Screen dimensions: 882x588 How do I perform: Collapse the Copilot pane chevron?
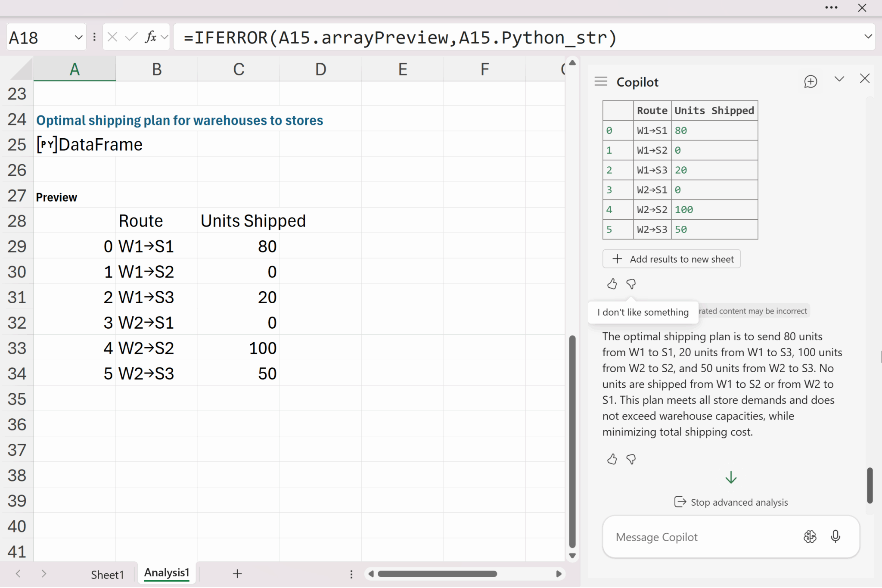[839, 79]
